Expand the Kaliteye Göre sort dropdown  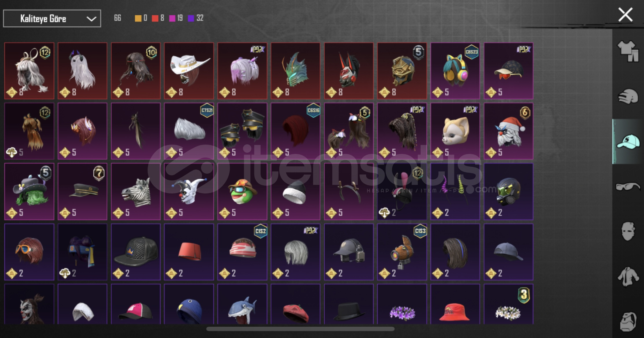coord(52,18)
